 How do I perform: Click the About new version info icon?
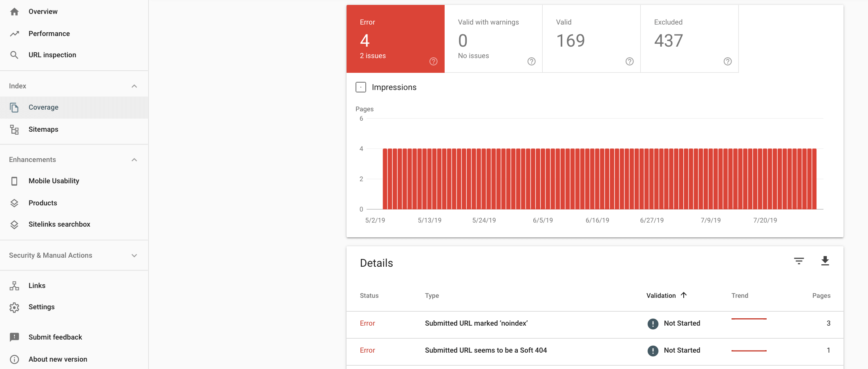pyautogui.click(x=14, y=359)
